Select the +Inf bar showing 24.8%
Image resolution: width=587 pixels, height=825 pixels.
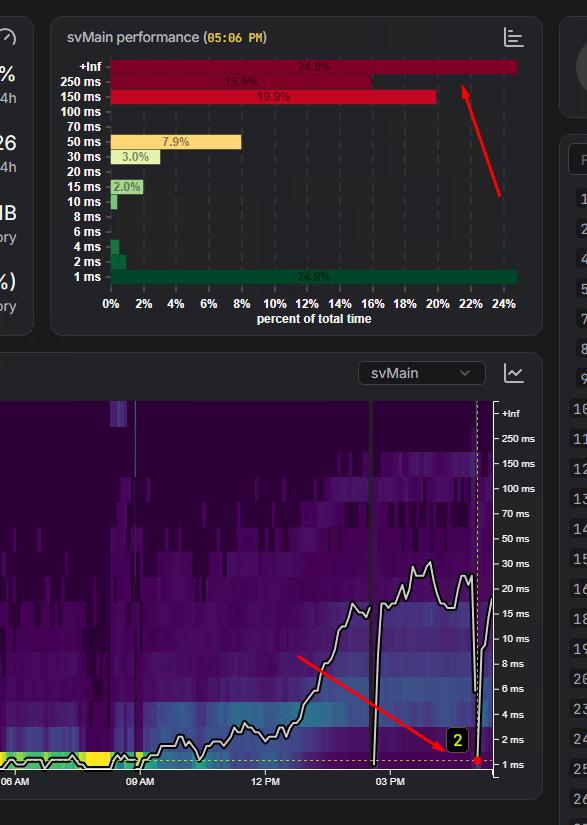pyautogui.click(x=314, y=67)
